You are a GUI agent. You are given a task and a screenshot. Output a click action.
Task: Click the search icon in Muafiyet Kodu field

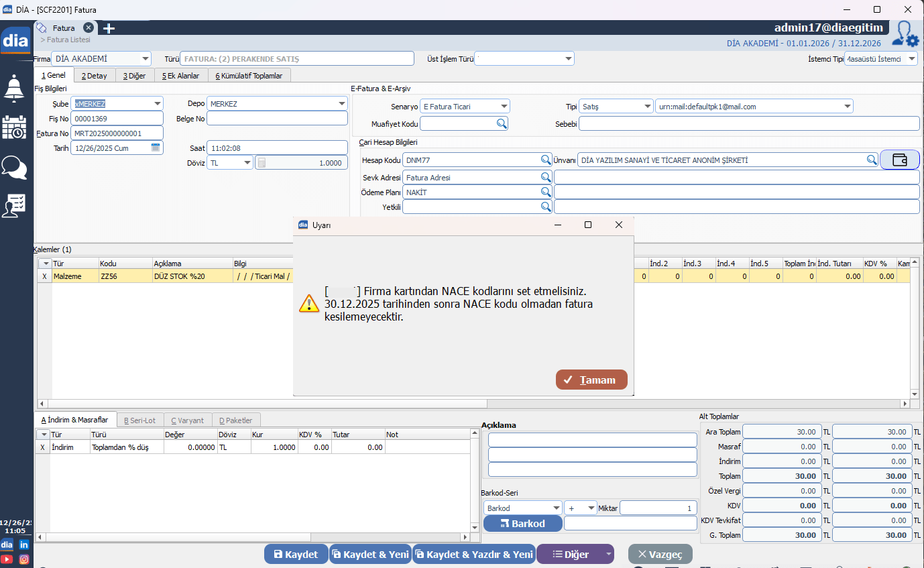pos(502,124)
